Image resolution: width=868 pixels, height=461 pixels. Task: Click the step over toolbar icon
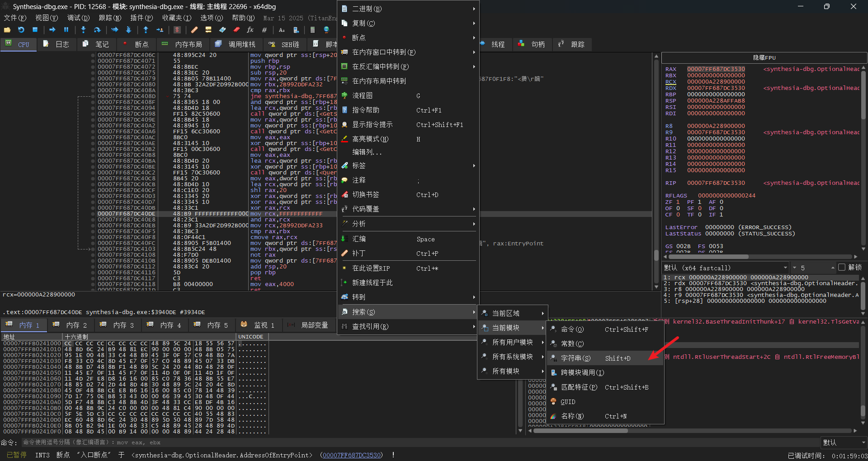click(97, 30)
